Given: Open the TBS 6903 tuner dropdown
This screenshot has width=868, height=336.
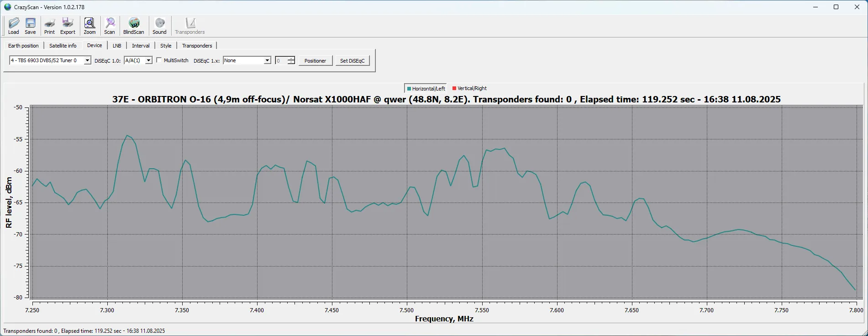Looking at the screenshot, I should point(87,60).
